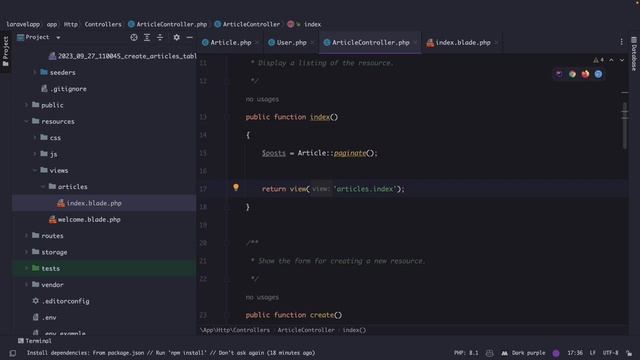Click the paginate method call in code

350,153
